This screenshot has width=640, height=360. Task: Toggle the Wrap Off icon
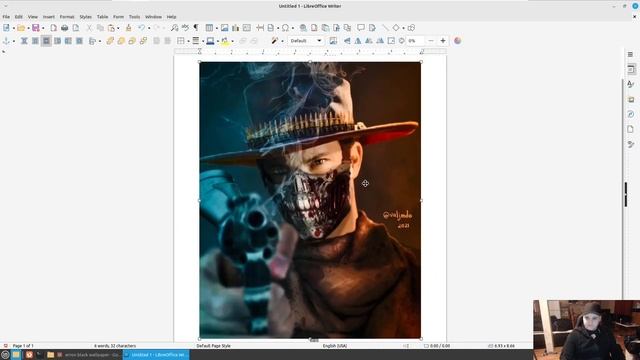click(24, 41)
